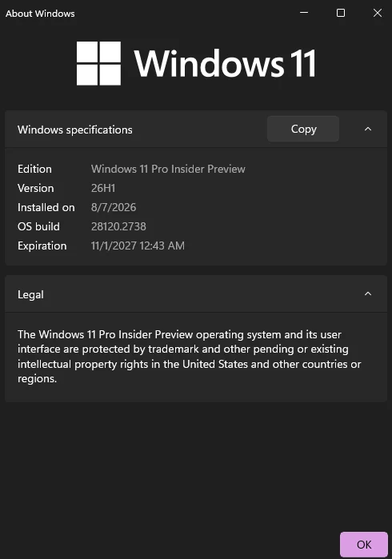
Task: Select the Edition value Windows 11 Pro Insider Preview
Action: tap(168, 169)
